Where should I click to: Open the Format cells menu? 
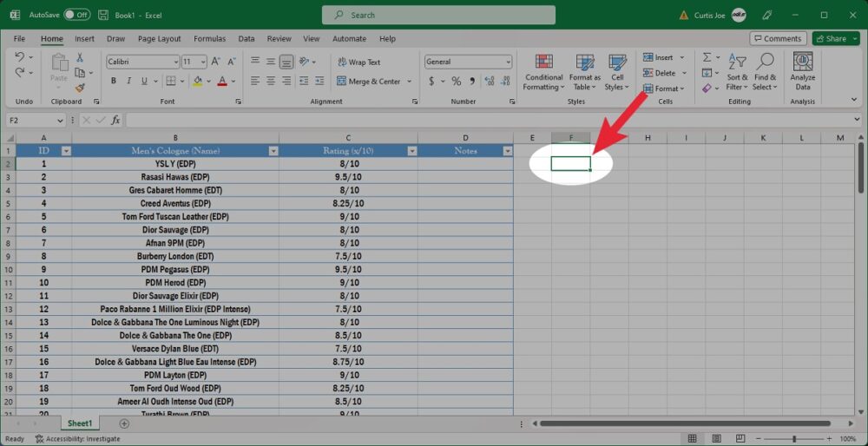tap(664, 89)
